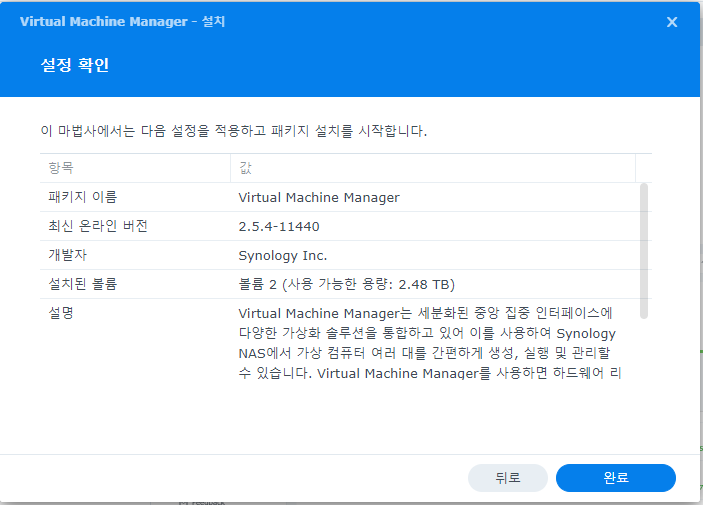Go back with the 뒤로 button
The height and width of the screenshot is (505, 703).
tap(508, 478)
